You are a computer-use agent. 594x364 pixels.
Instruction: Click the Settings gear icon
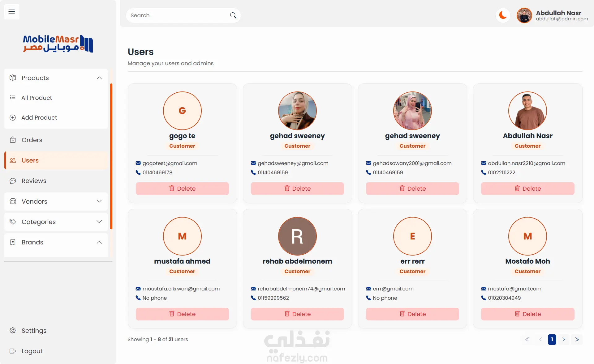[x=13, y=331]
